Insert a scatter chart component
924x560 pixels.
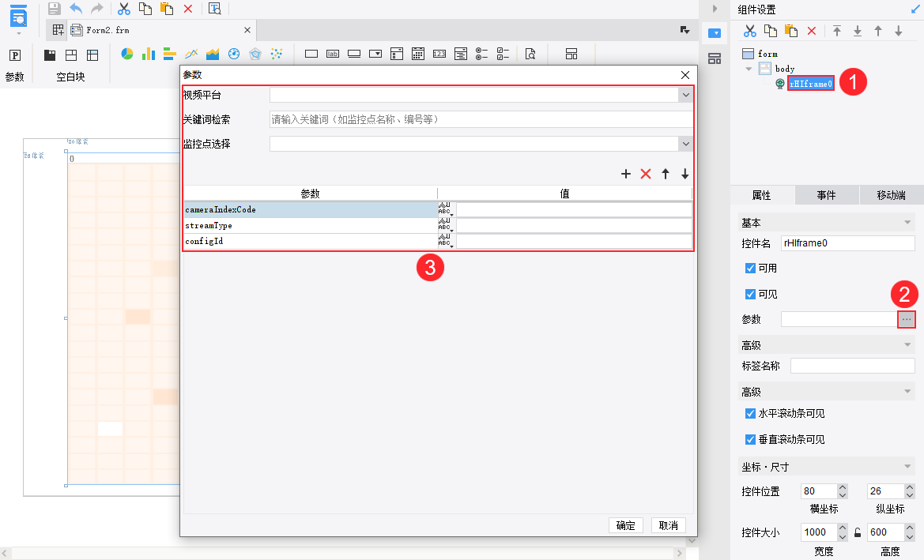277,54
